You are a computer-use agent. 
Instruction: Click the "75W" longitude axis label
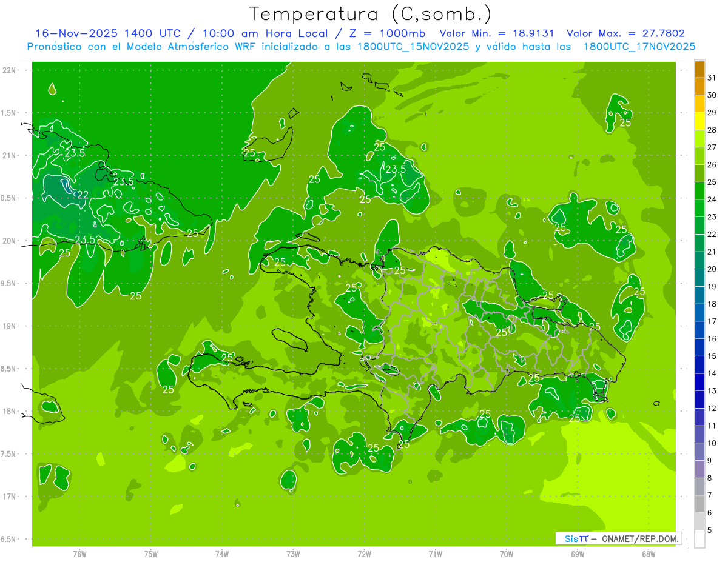(x=151, y=554)
